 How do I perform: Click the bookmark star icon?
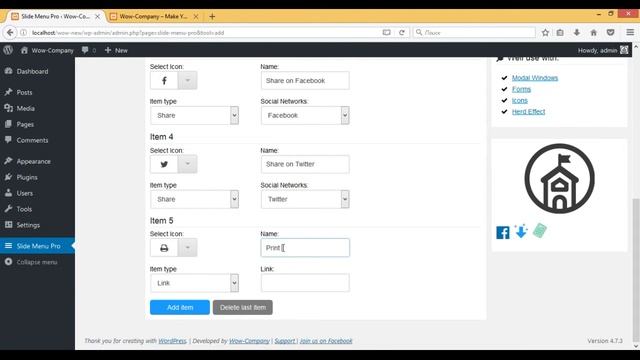(545, 32)
